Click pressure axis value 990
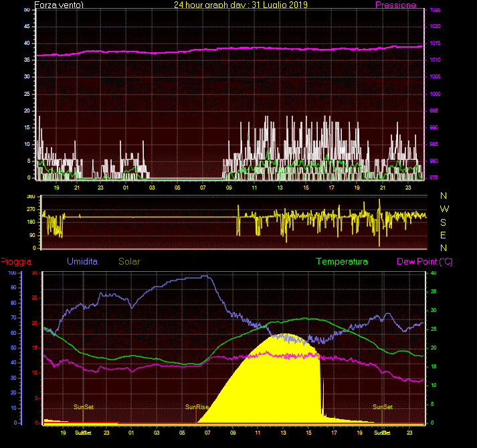Viewport: 477px width, 448px height. (x=434, y=127)
